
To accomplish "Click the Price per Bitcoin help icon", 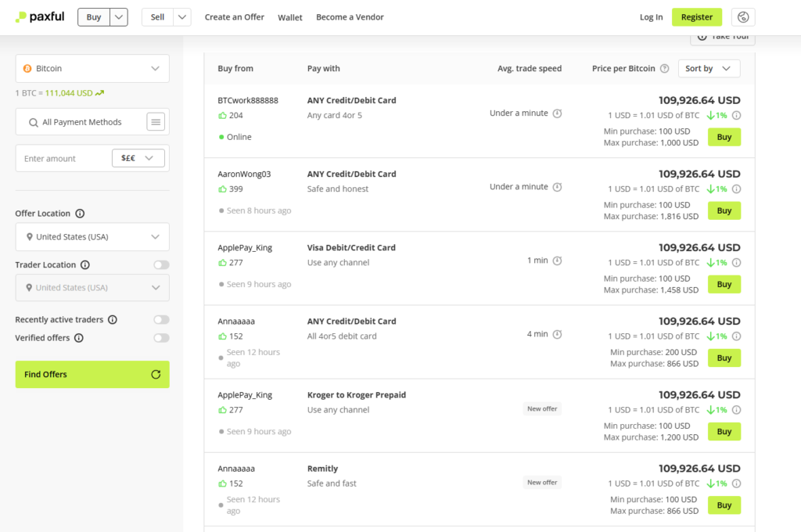I will (x=664, y=69).
